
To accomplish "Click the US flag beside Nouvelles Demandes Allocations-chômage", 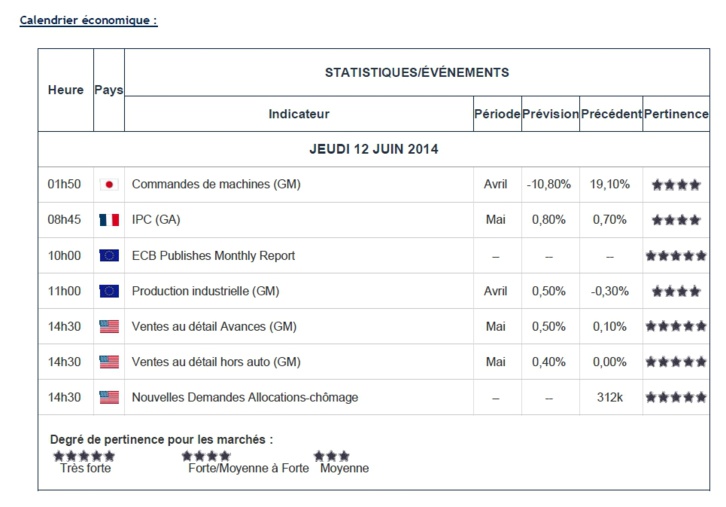I will coord(109,398).
